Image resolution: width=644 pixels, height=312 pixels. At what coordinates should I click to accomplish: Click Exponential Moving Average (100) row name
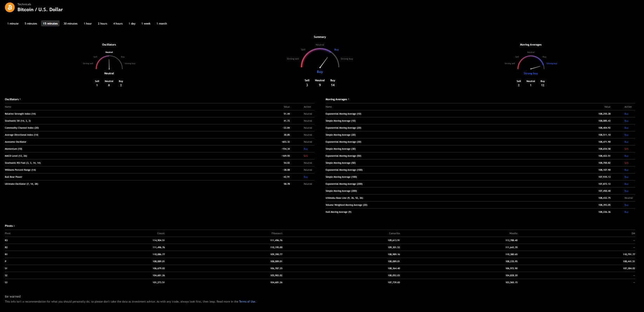point(344,170)
